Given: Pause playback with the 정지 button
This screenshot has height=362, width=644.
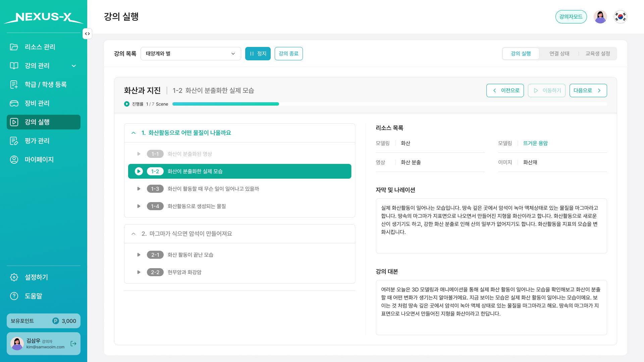Looking at the screenshot, I should coord(258,54).
